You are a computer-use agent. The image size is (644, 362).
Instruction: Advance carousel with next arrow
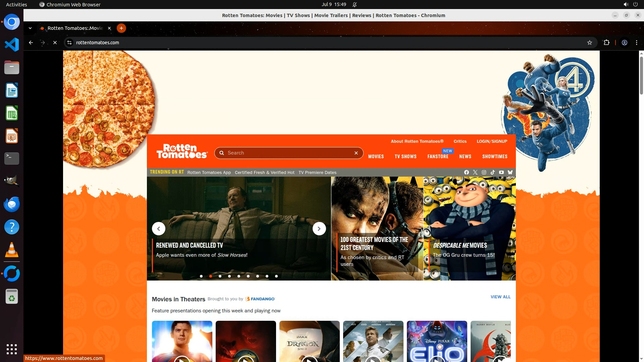tap(319, 229)
